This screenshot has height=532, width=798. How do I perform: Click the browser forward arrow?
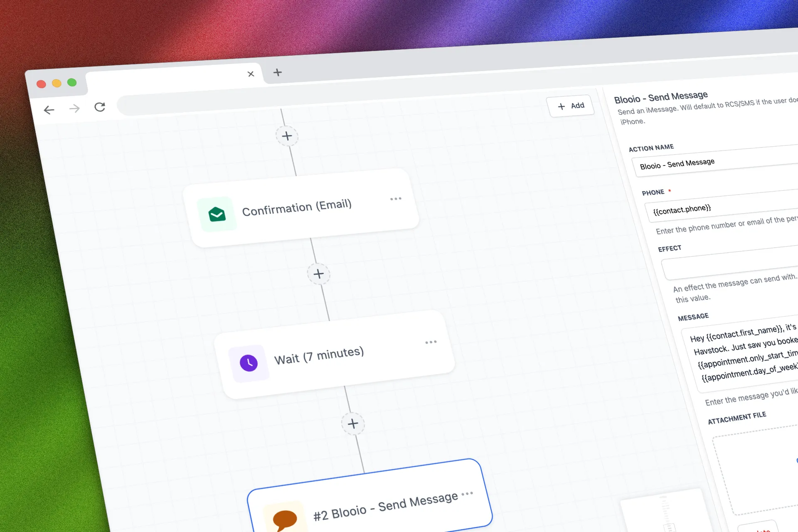(74, 108)
